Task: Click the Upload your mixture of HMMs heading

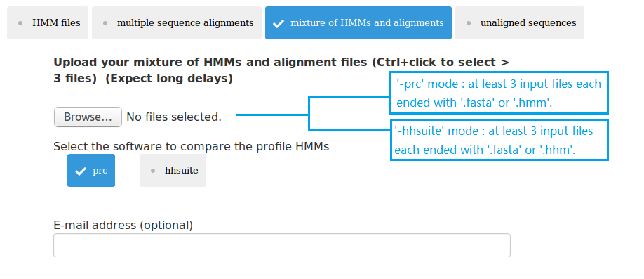Action: pos(281,70)
